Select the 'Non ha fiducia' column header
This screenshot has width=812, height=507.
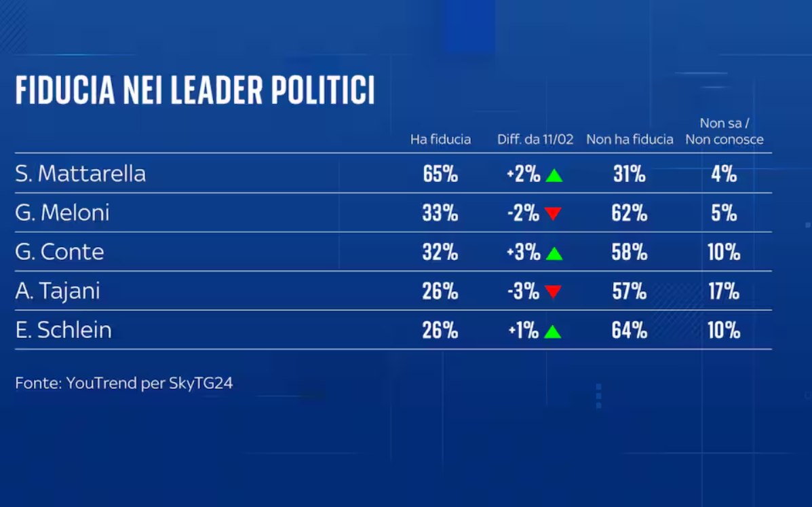pyautogui.click(x=630, y=139)
